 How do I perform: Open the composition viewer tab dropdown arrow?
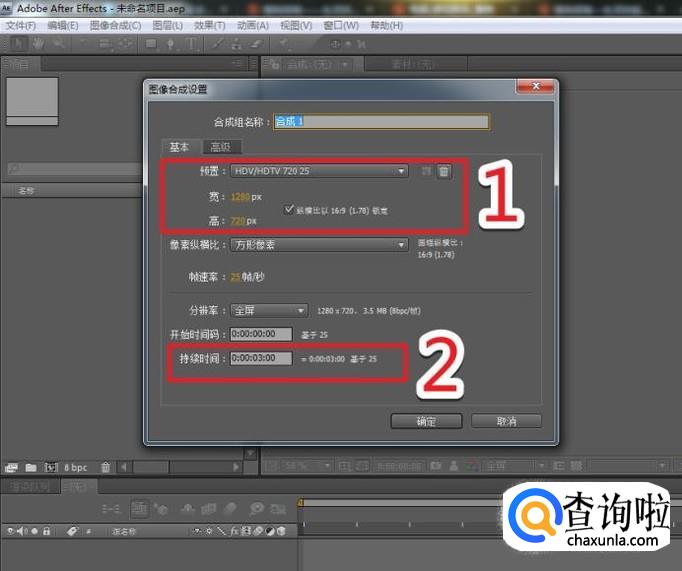345,65
